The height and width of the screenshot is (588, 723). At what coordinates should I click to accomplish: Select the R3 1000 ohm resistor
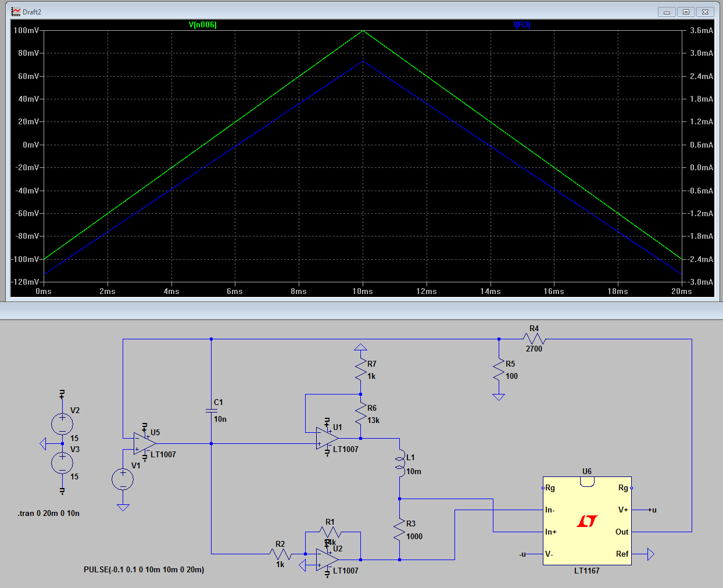click(x=399, y=530)
